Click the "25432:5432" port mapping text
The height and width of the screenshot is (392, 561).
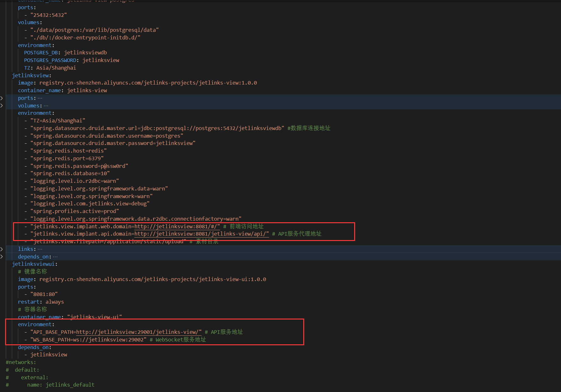tap(48, 15)
